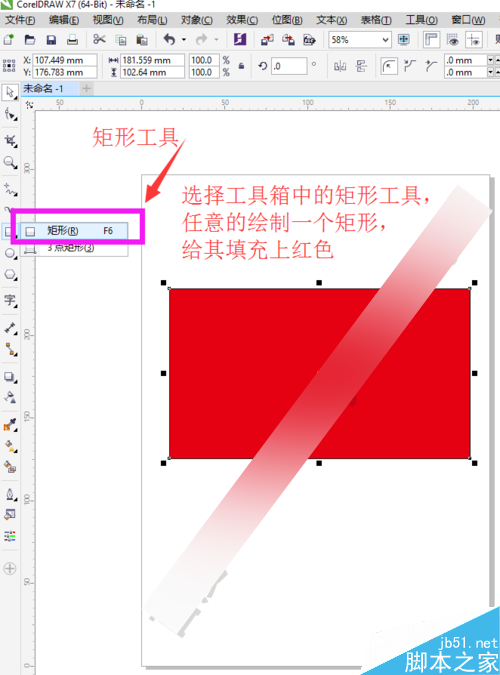Print the document

pyautogui.click(x=72, y=40)
